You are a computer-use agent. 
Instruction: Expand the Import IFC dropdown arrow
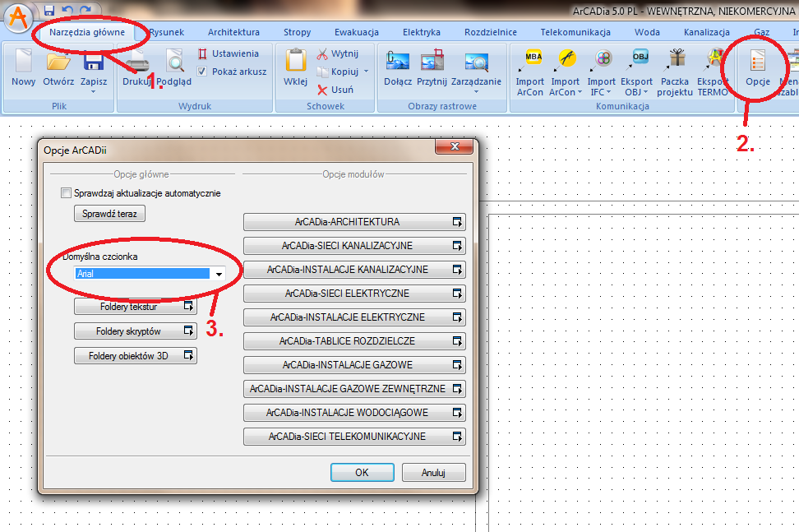[x=608, y=92]
